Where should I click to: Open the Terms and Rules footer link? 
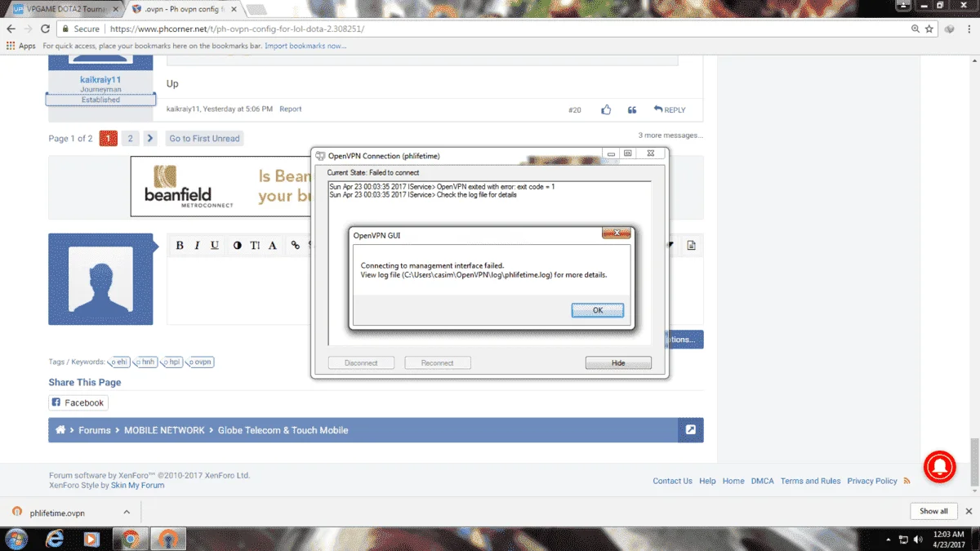[x=810, y=481]
